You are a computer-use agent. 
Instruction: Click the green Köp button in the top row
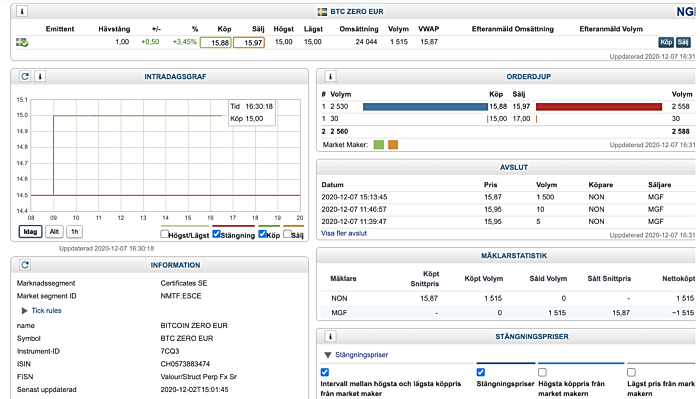pos(666,42)
